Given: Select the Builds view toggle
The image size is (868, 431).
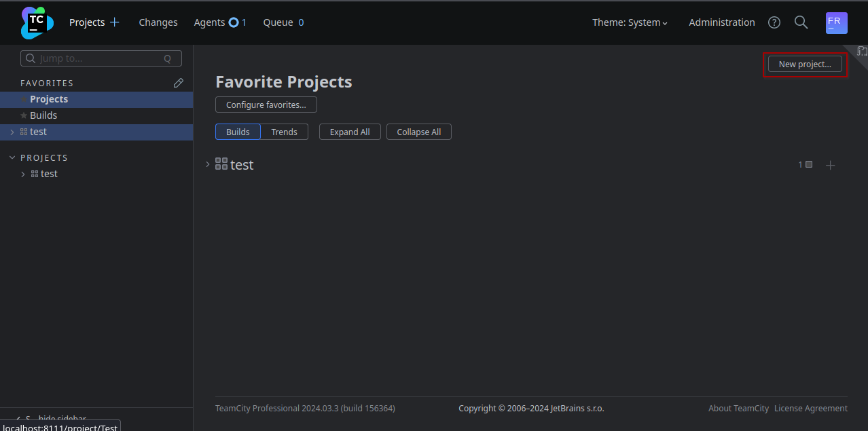Looking at the screenshot, I should pyautogui.click(x=238, y=132).
